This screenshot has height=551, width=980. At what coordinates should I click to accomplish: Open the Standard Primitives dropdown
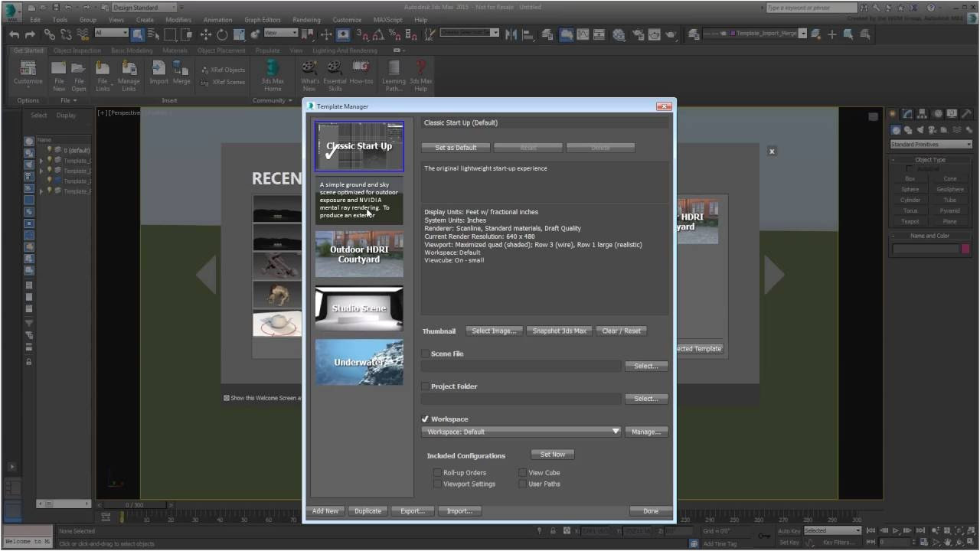click(930, 145)
